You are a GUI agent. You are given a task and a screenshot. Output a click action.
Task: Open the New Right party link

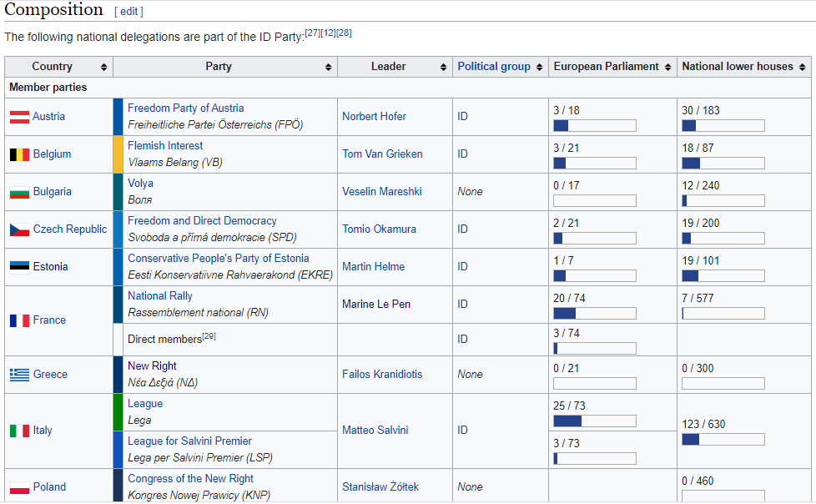tap(152, 366)
